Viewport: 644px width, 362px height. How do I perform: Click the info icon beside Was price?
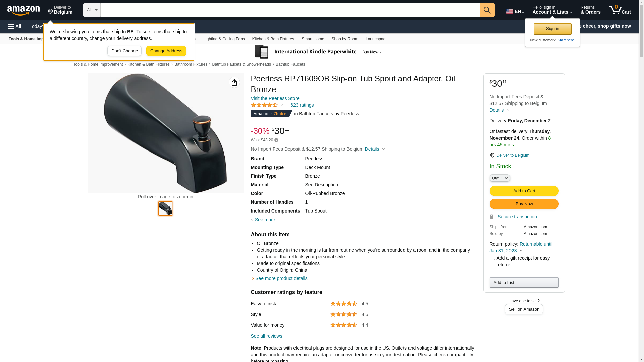[276, 140]
